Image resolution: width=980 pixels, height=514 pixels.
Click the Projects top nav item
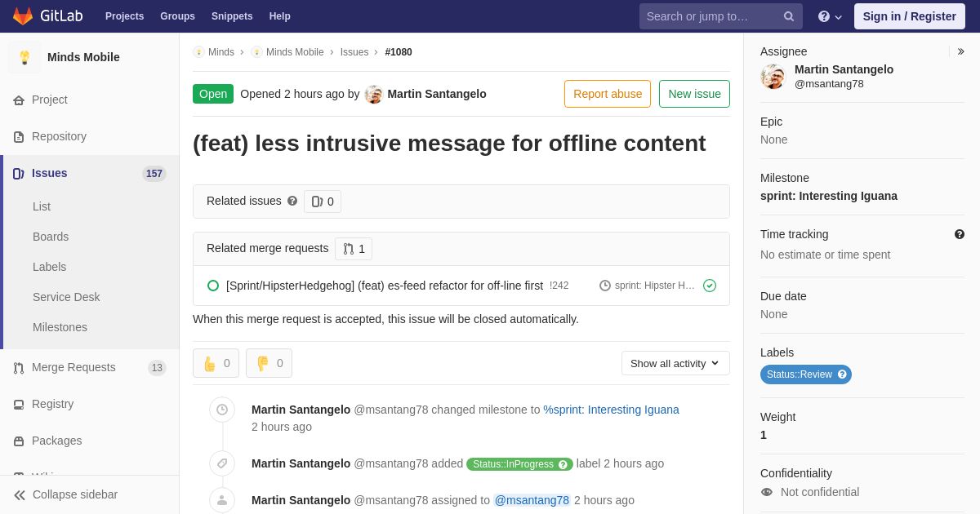pos(124,16)
